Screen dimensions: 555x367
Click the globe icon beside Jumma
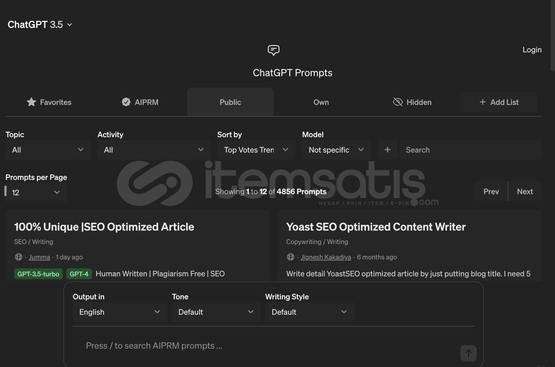pyautogui.click(x=18, y=257)
